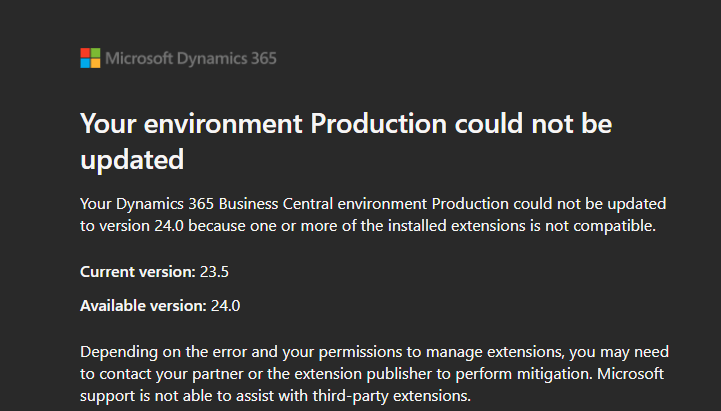Viewport: 721px width, 411px height.
Task: Click the words "not compatible"
Action: coord(606,226)
